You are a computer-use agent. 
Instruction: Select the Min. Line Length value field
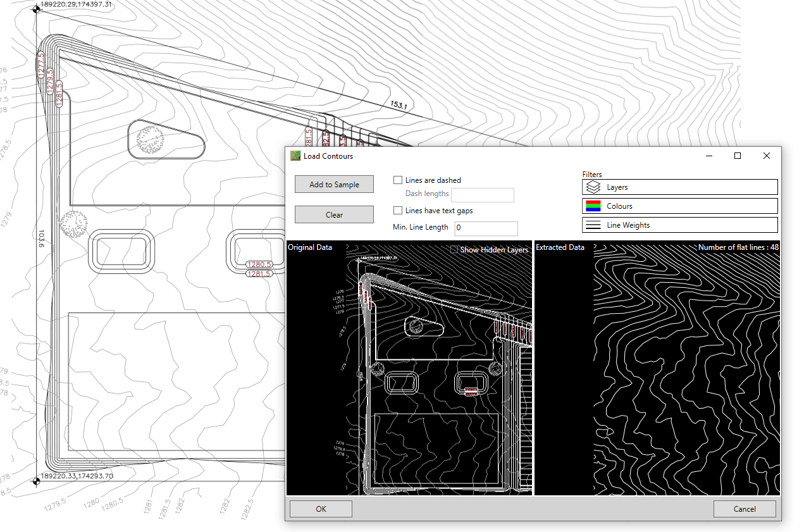486,228
